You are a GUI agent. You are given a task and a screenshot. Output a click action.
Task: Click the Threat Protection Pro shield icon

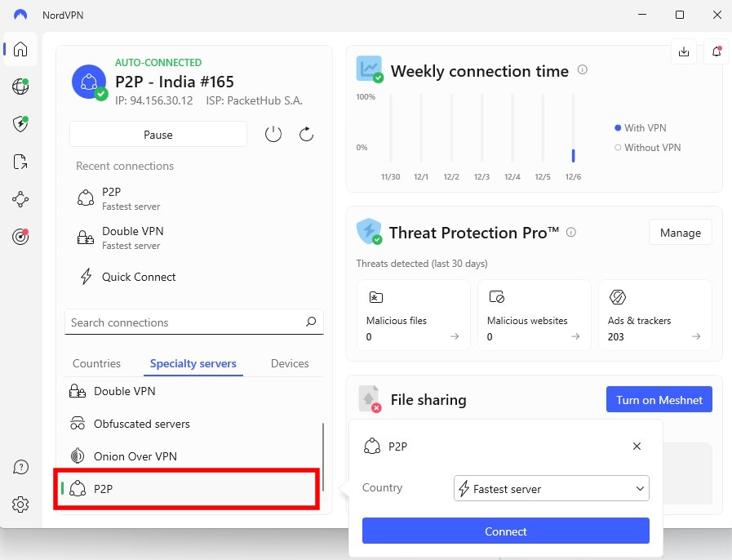(370, 231)
